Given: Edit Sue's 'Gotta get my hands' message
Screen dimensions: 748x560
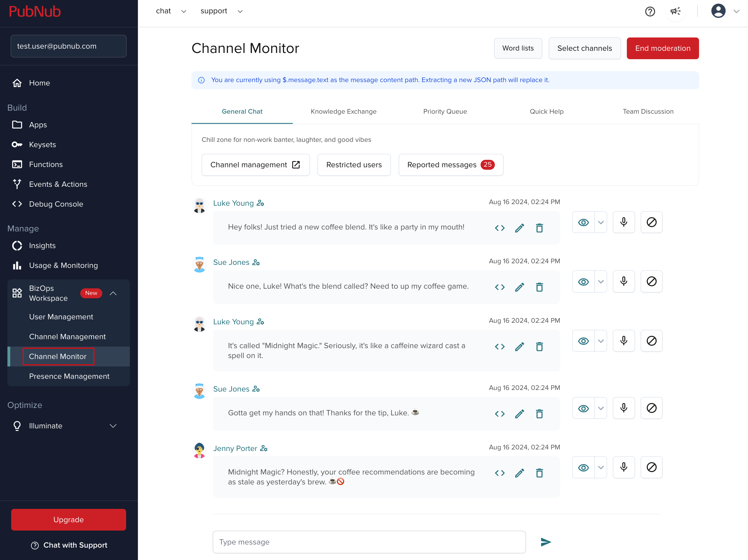Looking at the screenshot, I should pyautogui.click(x=519, y=414).
